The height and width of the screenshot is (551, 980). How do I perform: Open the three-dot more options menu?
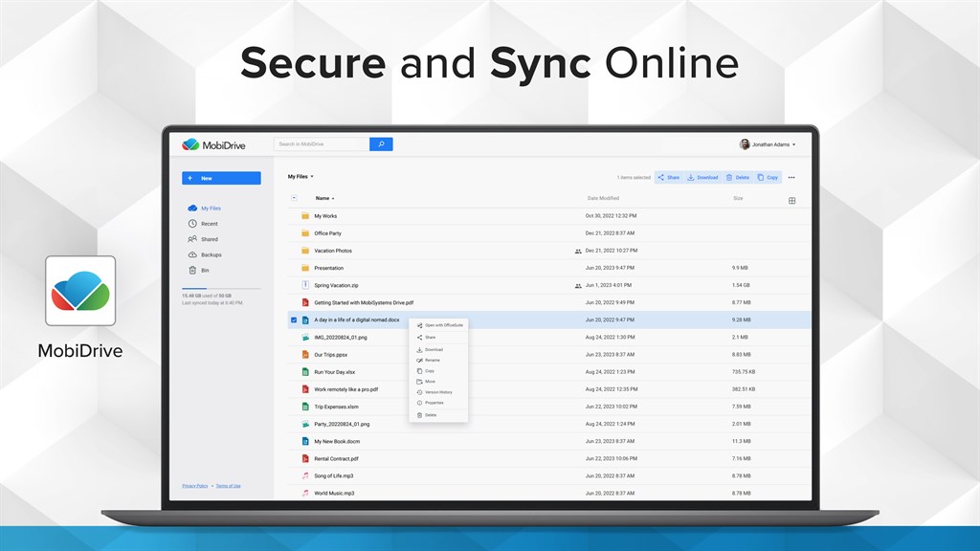(791, 177)
